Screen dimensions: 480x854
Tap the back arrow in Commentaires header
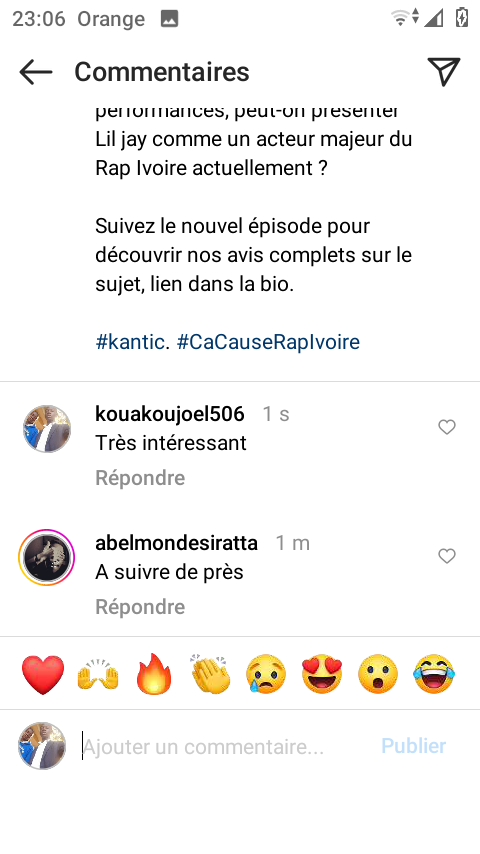[x=36, y=72]
